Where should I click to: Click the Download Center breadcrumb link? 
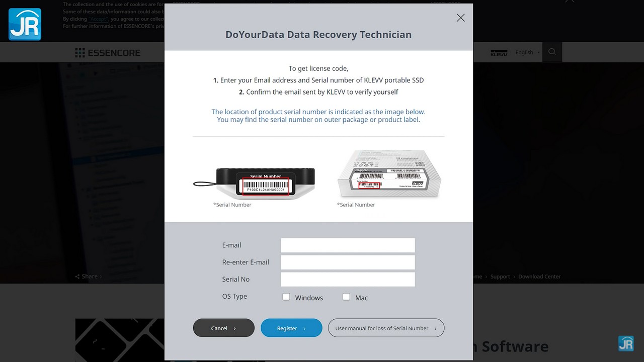coord(539,277)
